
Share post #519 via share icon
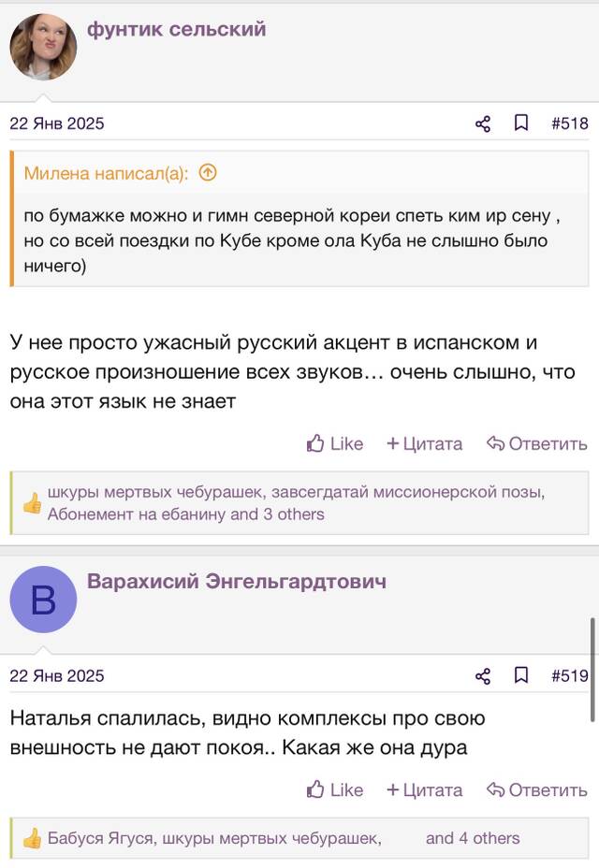pos(483,676)
